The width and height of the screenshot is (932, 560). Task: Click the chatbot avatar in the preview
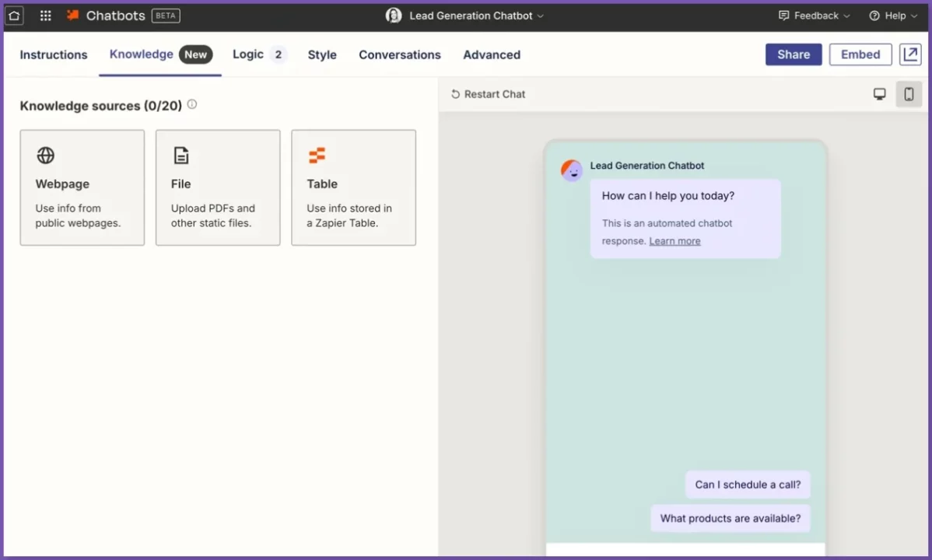click(x=571, y=170)
